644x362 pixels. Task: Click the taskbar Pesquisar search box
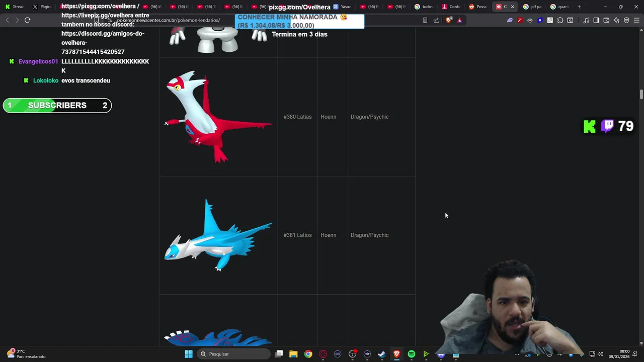233,354
